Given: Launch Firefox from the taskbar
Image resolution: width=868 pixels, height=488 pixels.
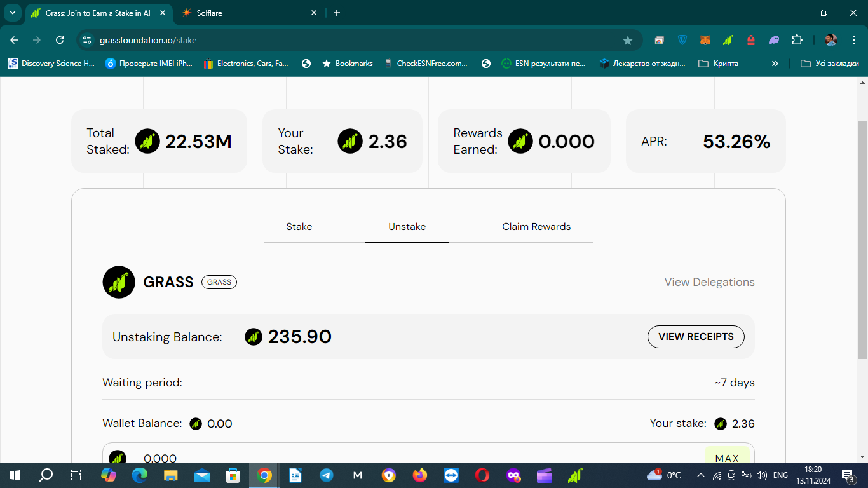Looking at the screenshot, I should [420, 475].
